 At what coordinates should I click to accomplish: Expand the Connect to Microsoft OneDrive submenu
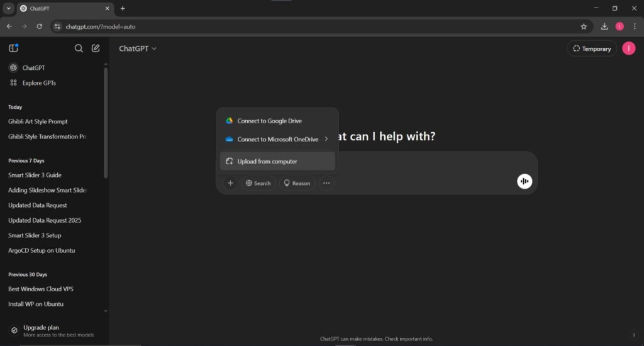277,139
